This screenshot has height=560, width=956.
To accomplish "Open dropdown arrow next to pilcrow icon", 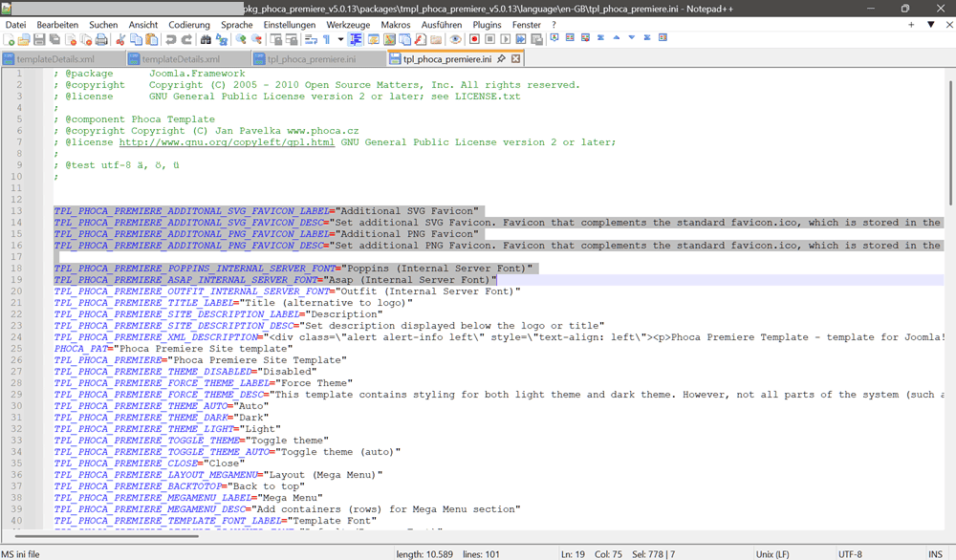I will (339, 40).
